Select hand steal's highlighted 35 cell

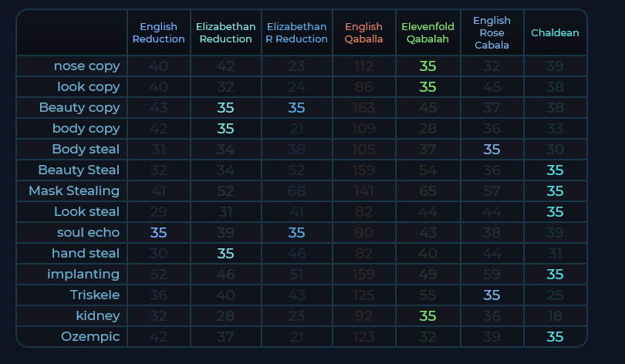coord(225,253)
